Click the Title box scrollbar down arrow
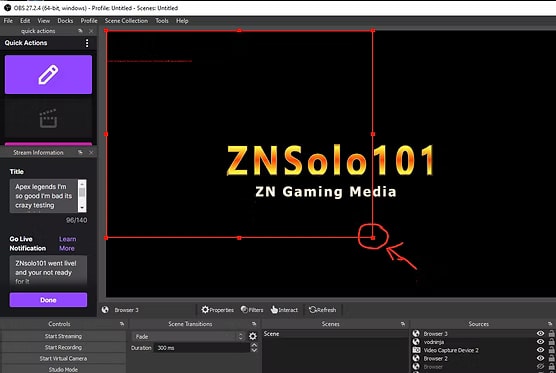The image size is (556, 373). 82,208
